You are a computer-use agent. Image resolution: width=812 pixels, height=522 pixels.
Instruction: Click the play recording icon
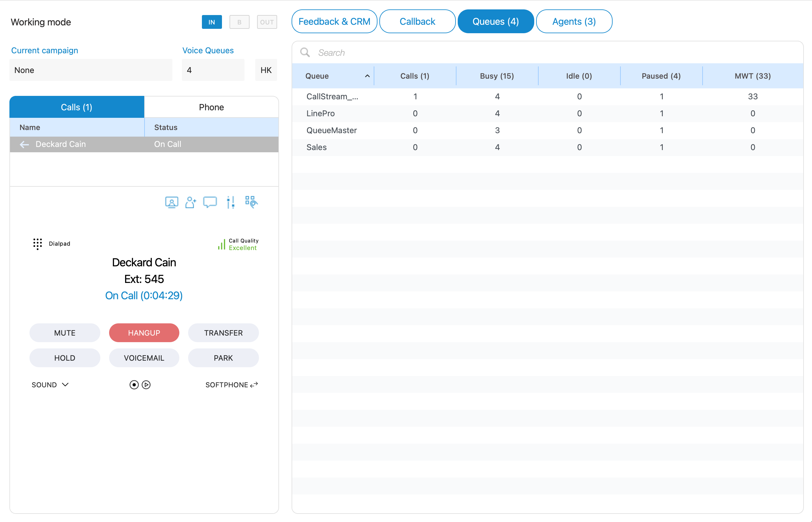(x=146, y=385)
